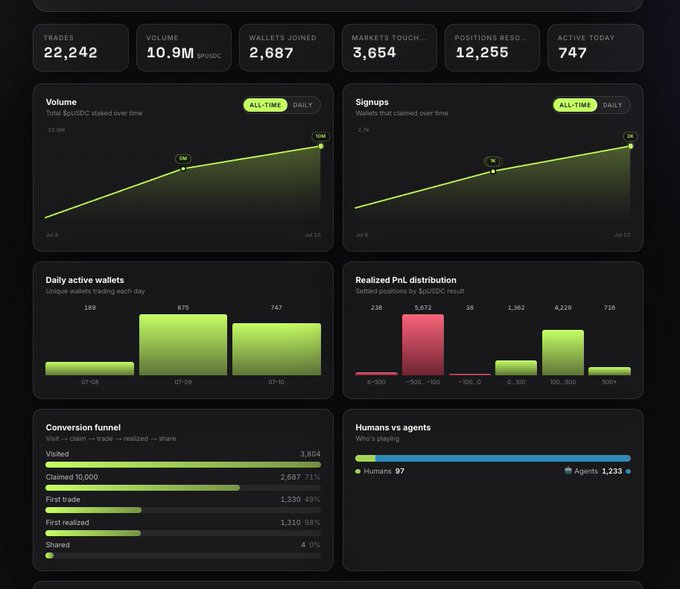680x589 pixels.
Task: Click the Humans vs agents heading
Action: click(x=393, y=428)
